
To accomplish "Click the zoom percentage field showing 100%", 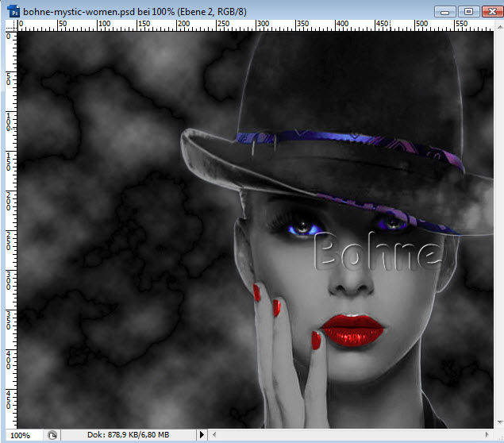I will [x=21, y=435].
